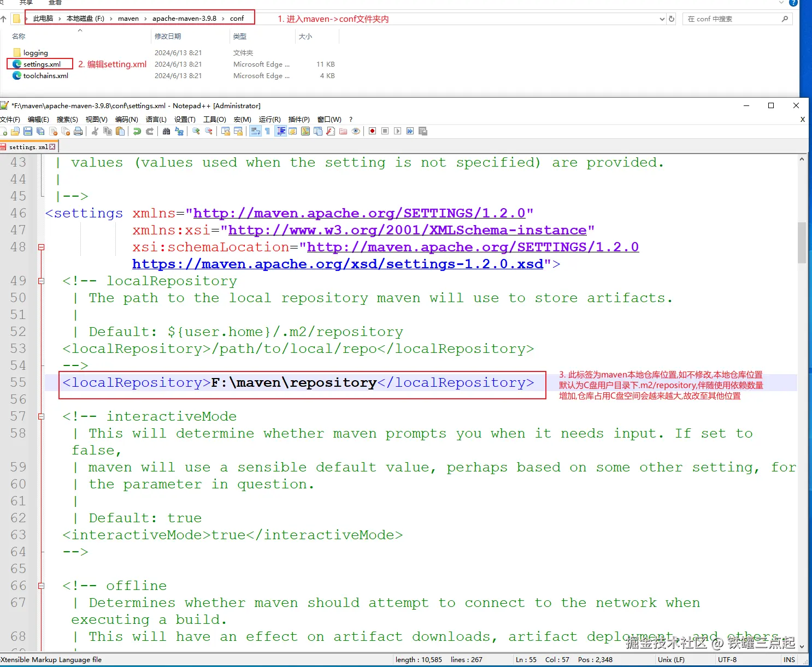This screenshot has height=667, width=812.
Task: Expand chevron after maven breadcrumb
Action: click(145, 19)
